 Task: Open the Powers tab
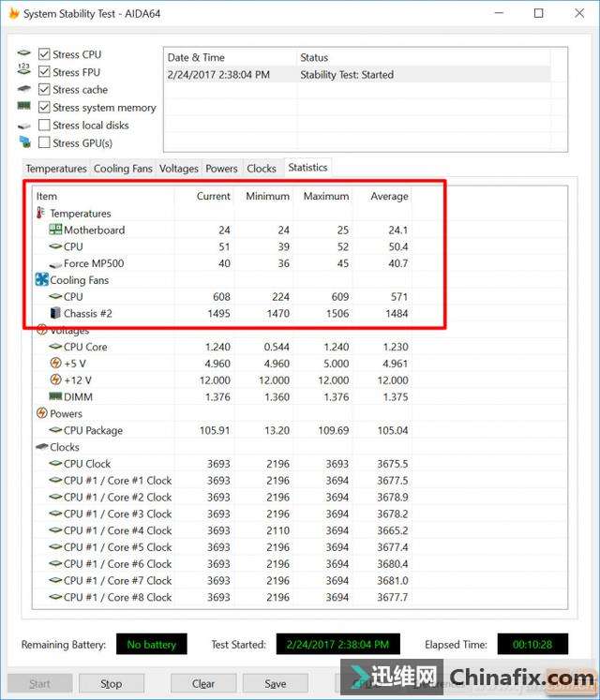[x=221, y=169]
